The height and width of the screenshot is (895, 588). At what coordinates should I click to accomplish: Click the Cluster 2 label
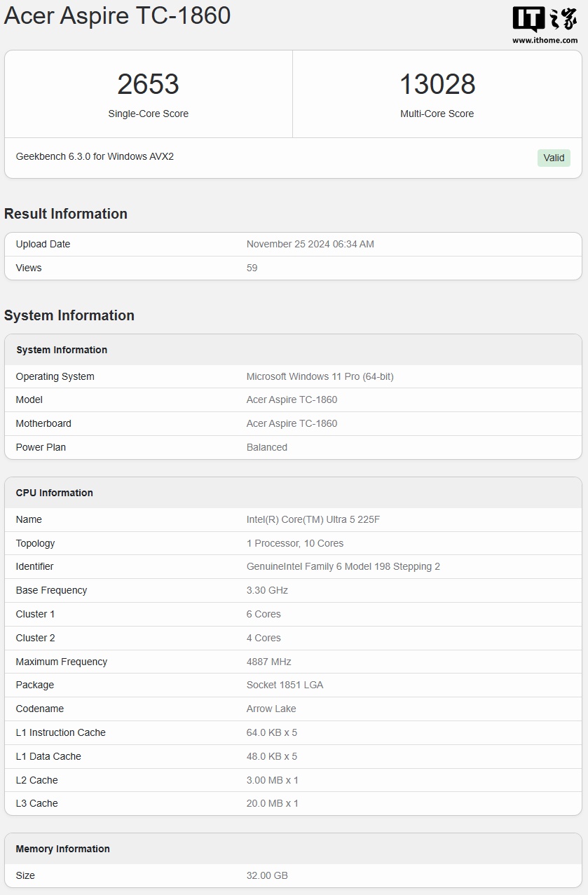[x=35, y=638]
